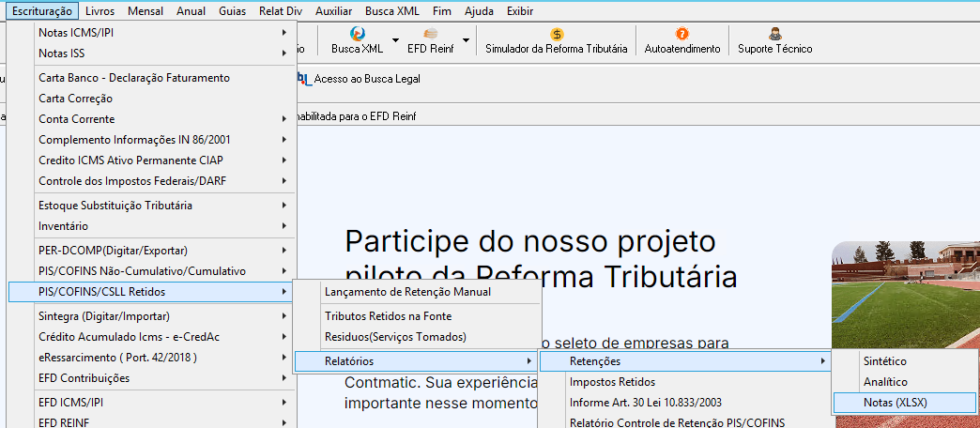Open the Escrituração menu
The width and height of the screenshot is (980, 428).
pos(42,11)
